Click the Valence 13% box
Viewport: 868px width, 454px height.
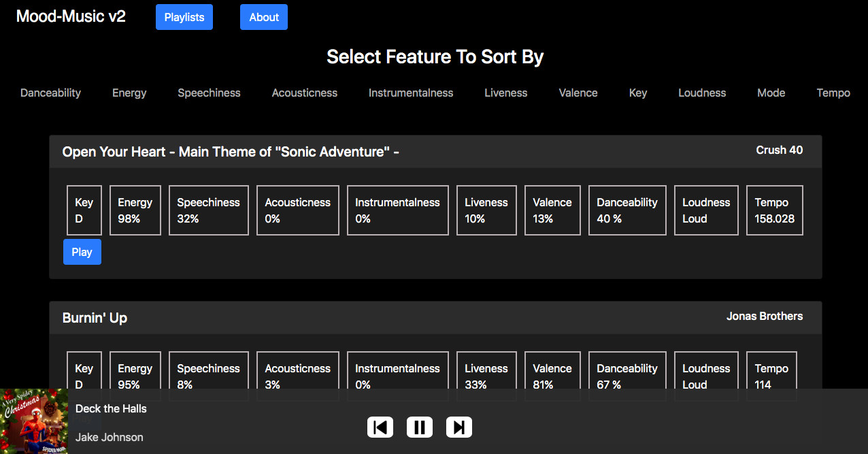552,210
